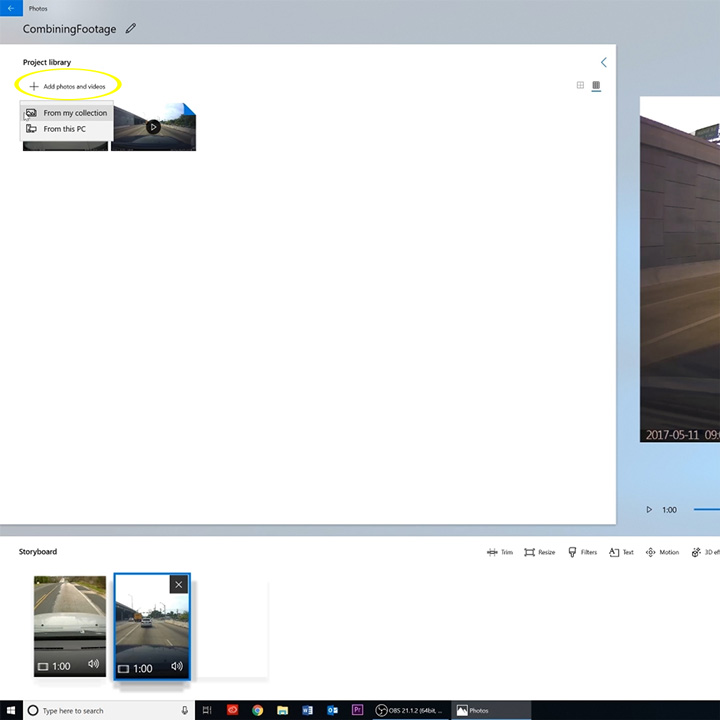Mute audio on the second storyboard clip
The width and height of the screenshot is (720, 720).
[176, 667]
